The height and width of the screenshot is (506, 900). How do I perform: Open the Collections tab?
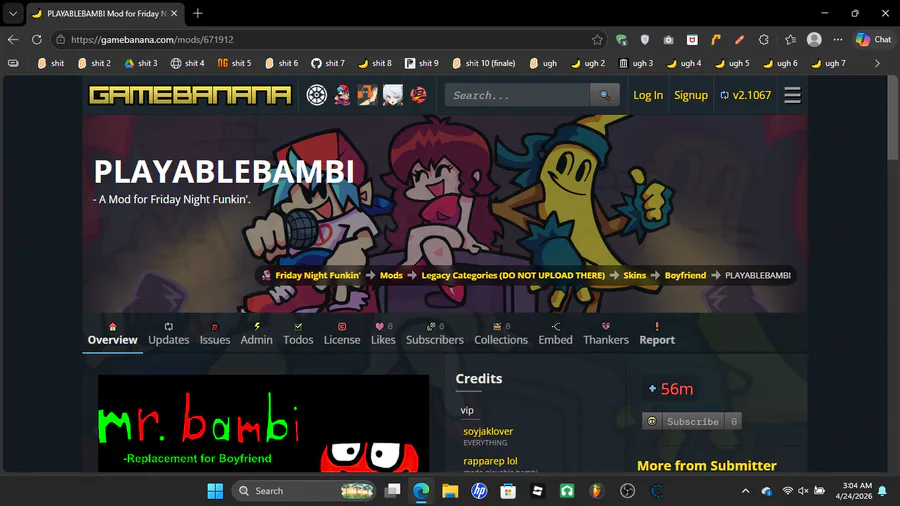501,334
